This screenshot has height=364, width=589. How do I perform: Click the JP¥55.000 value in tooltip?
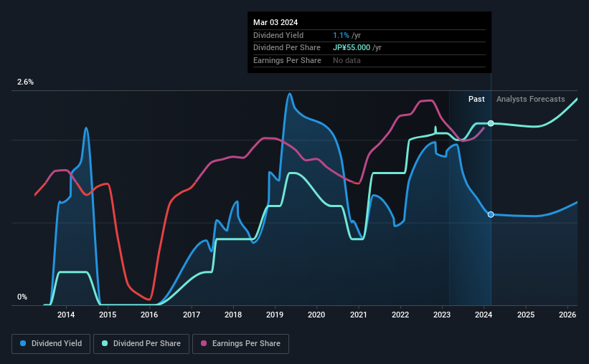click(352, 48)
